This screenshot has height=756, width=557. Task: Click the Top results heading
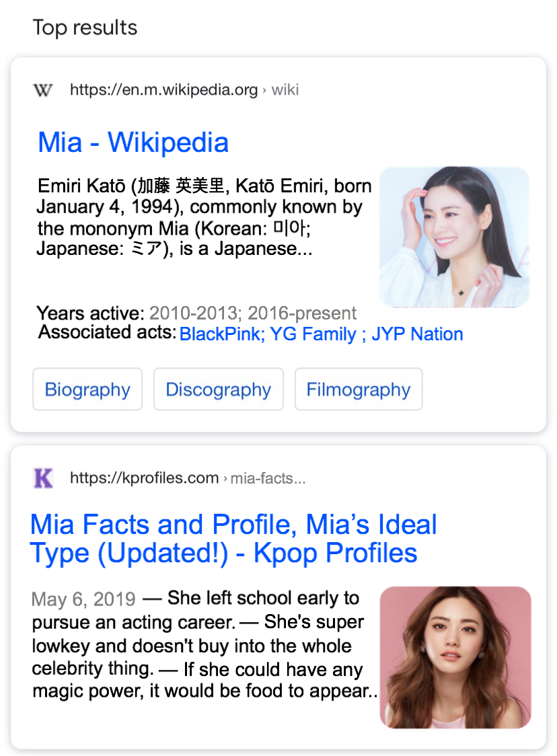click(85, 28)
